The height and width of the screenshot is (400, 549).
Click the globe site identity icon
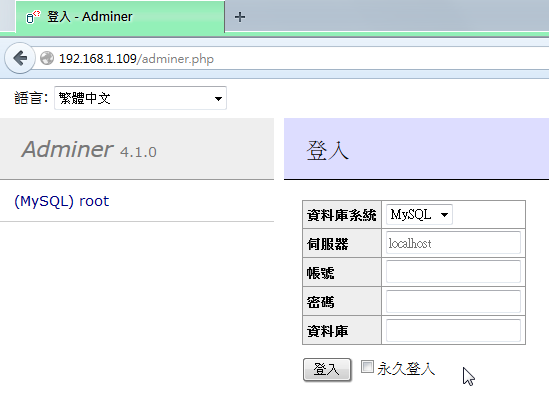[47, 58]
